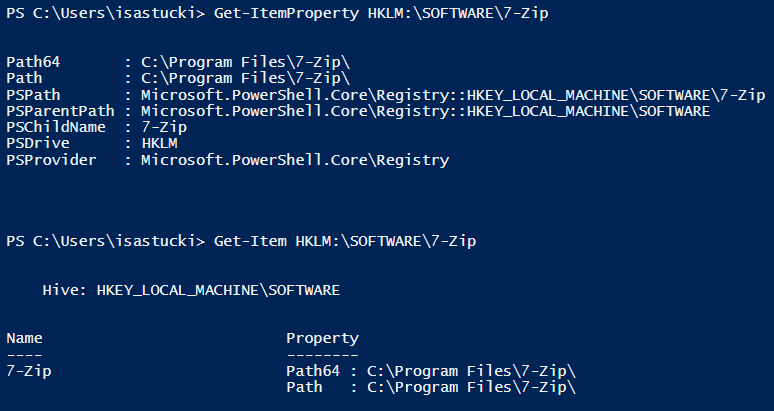This screenshot has height=411, width=774.
Task: Click the last Path value C:\Program Files\7-Zip\
Action: coord(472,387)
